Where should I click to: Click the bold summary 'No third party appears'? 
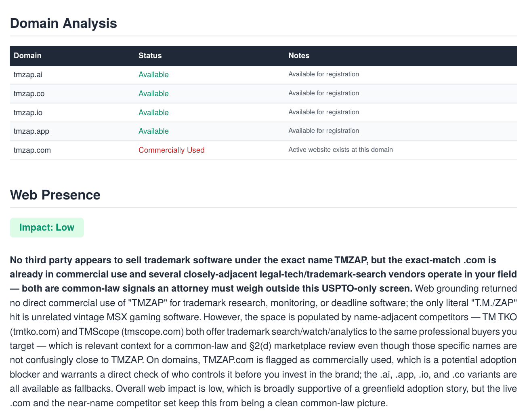263,274
